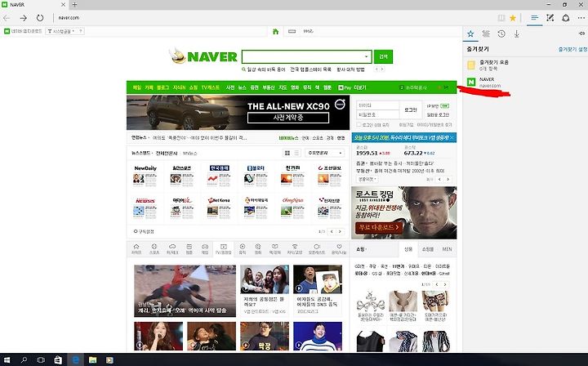Open the Favorites settings link in Hub
The image size is (588, 366).
(572, 49)
